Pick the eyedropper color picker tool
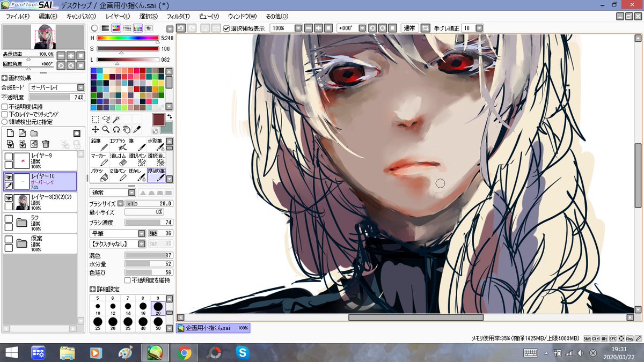Viewport: 644px width, 362px height. tap(137, 129)
